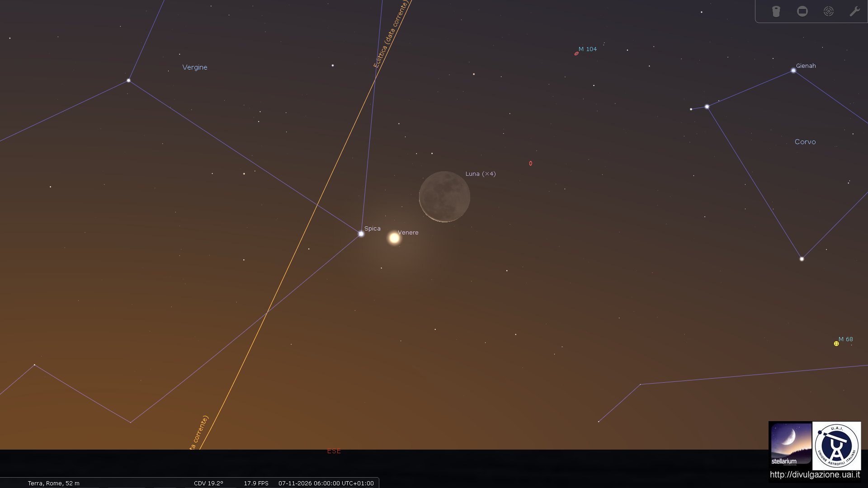Toggle the Telrad sight icon
The width and height of the screenshot is (868, 488).
point(829,11)
